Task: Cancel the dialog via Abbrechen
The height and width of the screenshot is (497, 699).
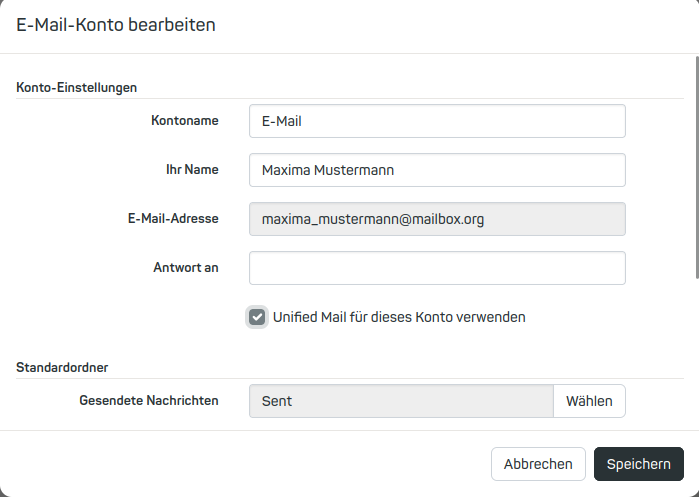Action: pos(538,464)
